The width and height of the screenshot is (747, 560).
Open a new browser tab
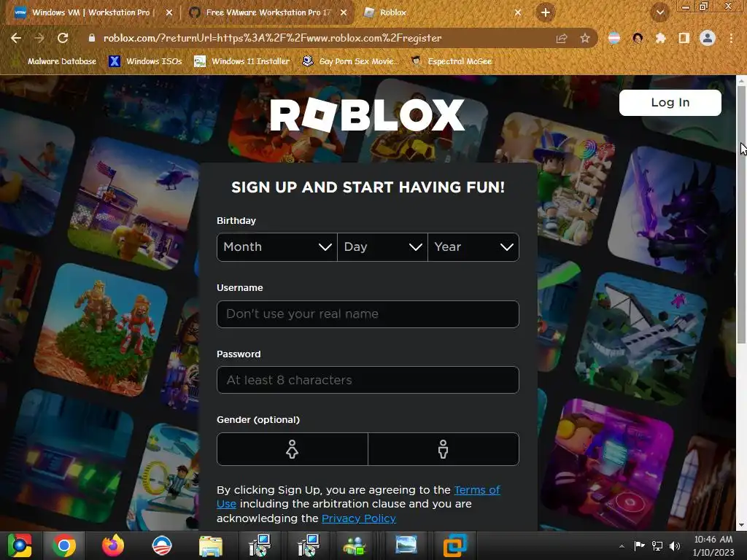(x=546, y=12)
